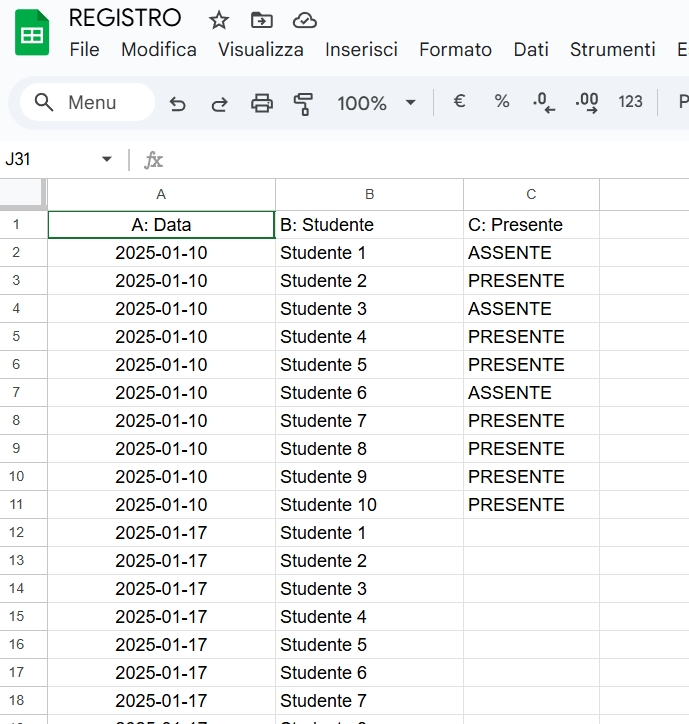This screenshot has height=724, width=689.
Task: Open the 100% zoom dropdown
Action: tap(376, 103)
